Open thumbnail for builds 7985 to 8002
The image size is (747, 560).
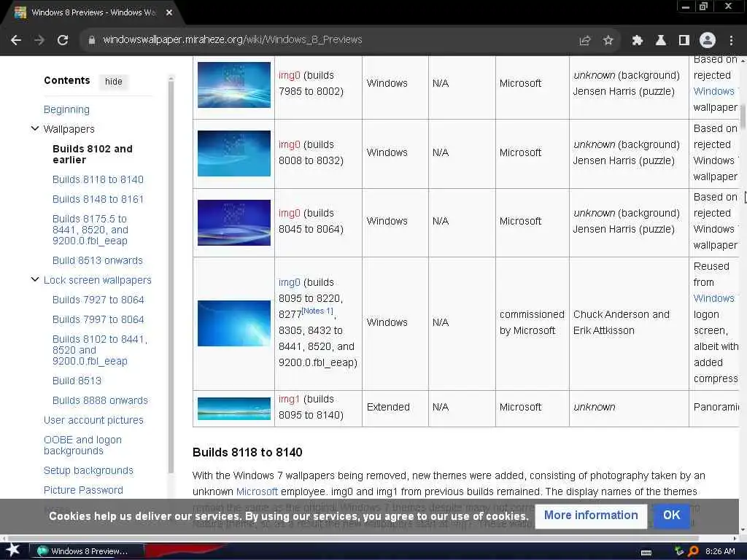pyautogui.click(x=234, y=85)
